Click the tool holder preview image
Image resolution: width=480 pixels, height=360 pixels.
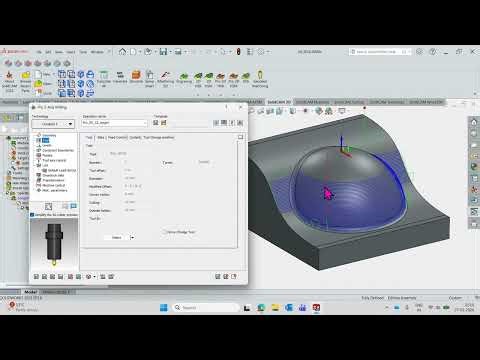tap(54, 244)
